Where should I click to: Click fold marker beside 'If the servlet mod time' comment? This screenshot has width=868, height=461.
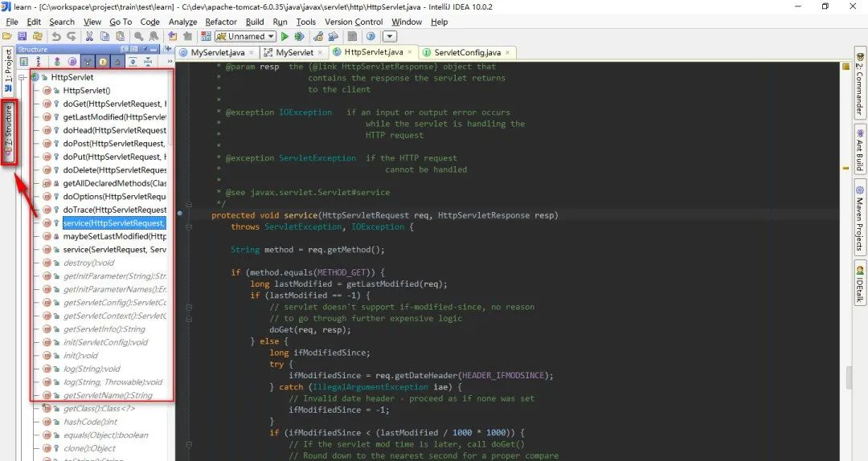(189, 444)
